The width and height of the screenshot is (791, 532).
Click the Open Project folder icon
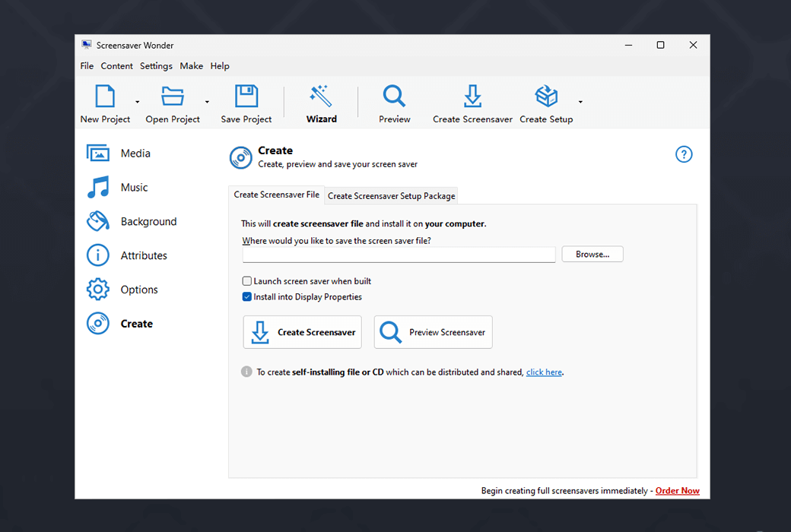(x=173, y=96)
